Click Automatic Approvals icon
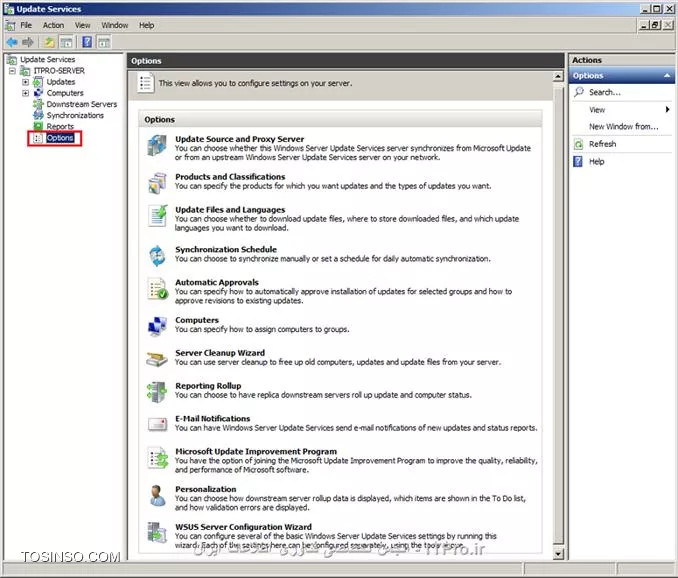The image size is (678, 578). click(157, 288)
